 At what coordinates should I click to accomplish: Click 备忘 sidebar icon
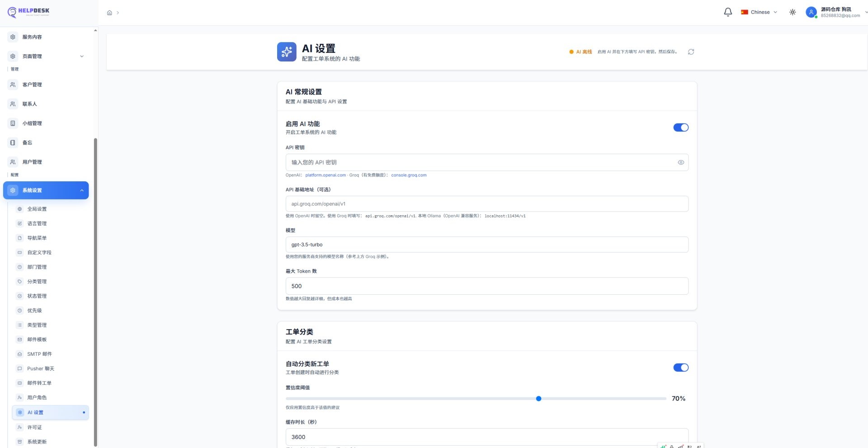pos(13,142)
